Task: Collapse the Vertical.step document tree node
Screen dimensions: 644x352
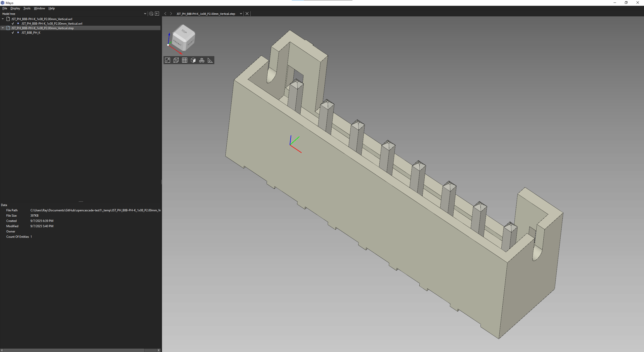Action: click(3, 28)
